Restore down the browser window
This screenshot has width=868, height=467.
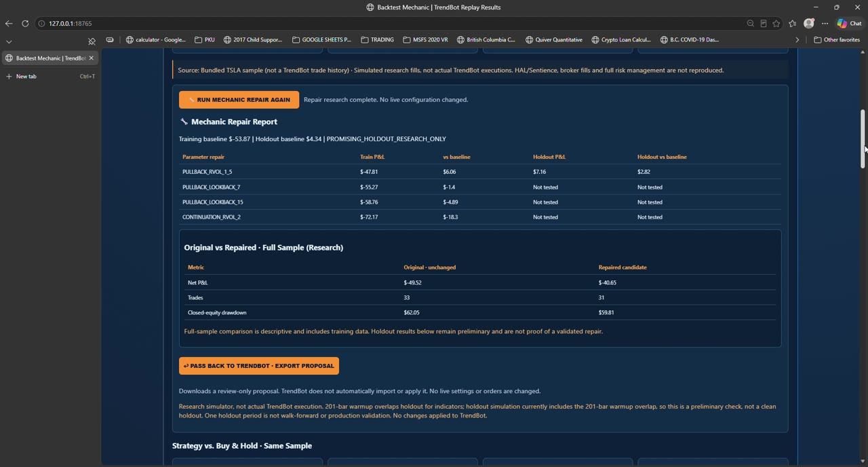[837, 7]
